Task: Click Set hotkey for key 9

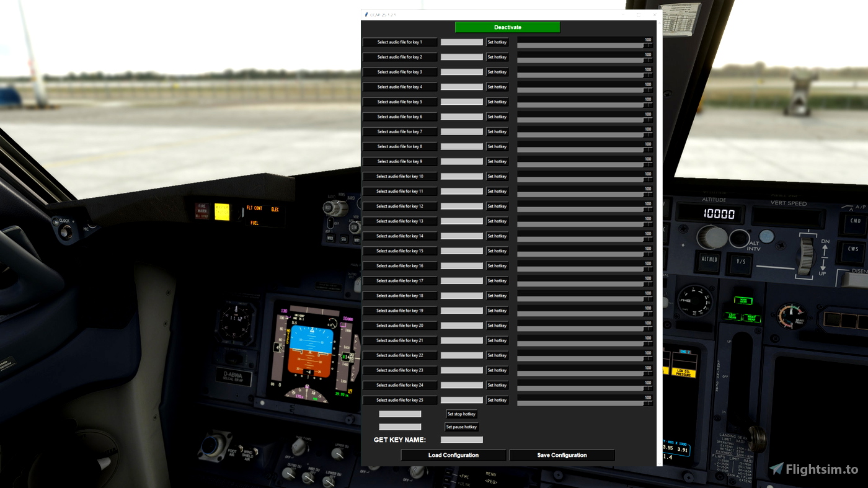Action: [x=497, y=161]
